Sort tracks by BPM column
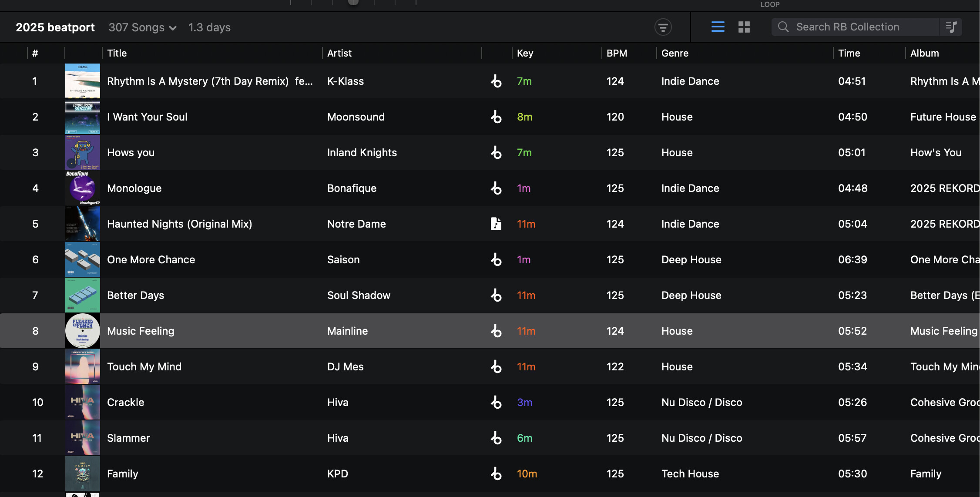980x497 pixels. 617,53
